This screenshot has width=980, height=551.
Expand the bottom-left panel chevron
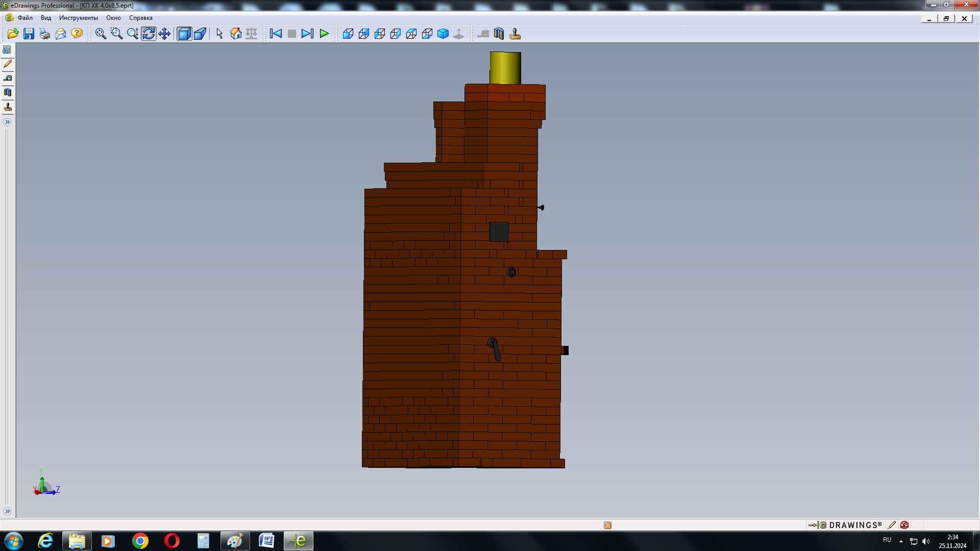point(7,511)
